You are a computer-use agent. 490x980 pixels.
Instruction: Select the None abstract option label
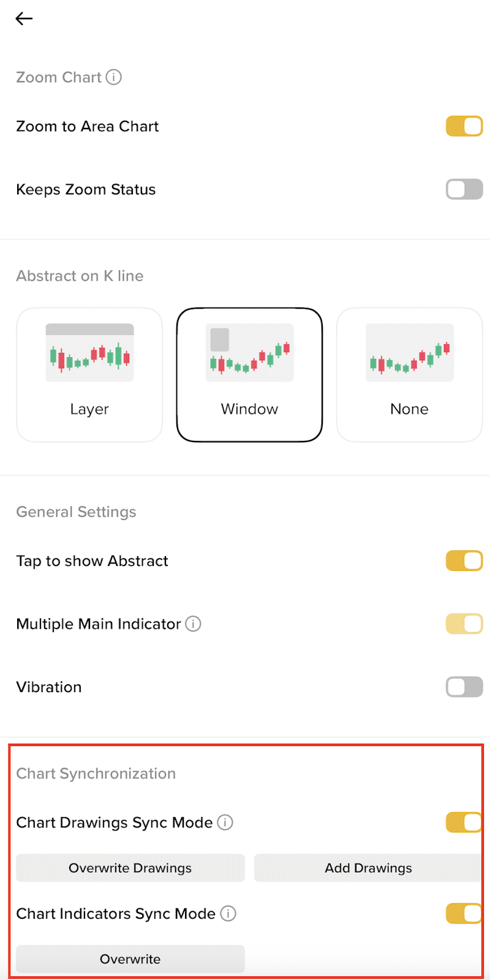pos(410,409)
